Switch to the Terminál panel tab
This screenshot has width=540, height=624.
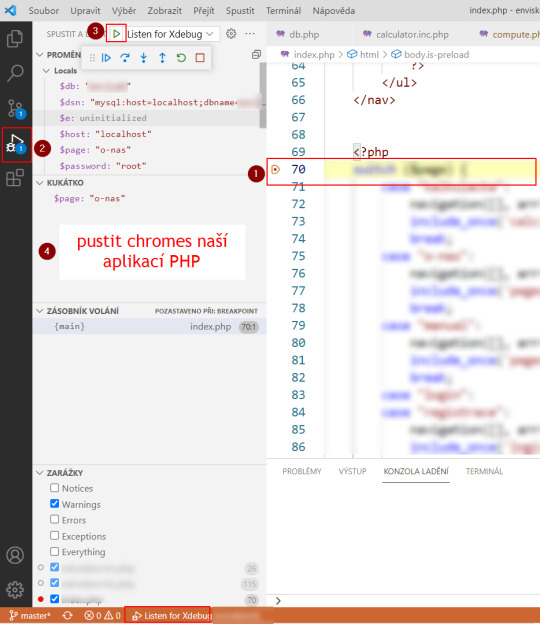point(484,471)
